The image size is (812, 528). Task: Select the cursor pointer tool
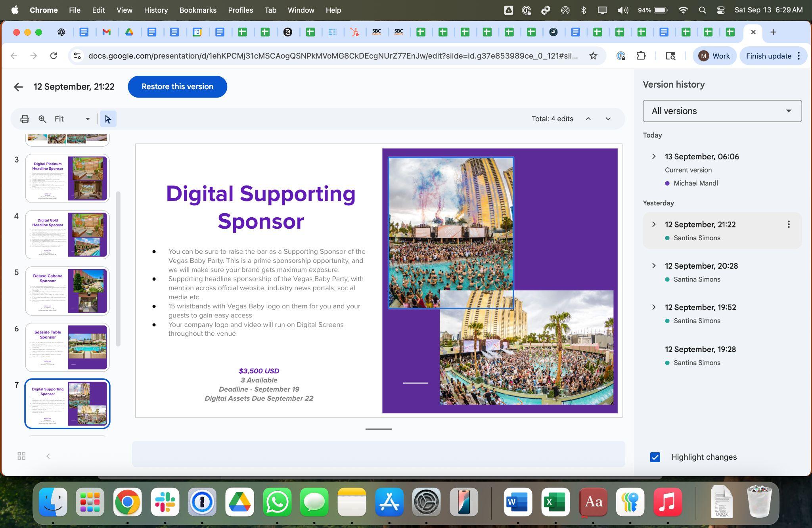[108, 119]
